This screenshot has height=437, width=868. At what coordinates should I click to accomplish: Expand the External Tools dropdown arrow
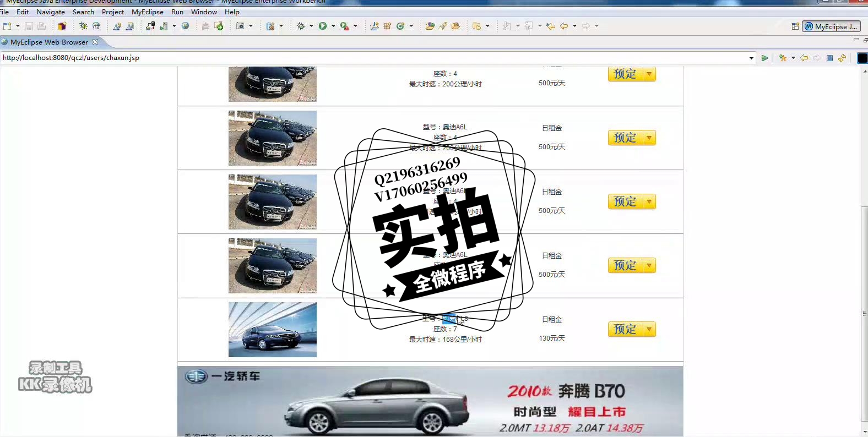355,26
